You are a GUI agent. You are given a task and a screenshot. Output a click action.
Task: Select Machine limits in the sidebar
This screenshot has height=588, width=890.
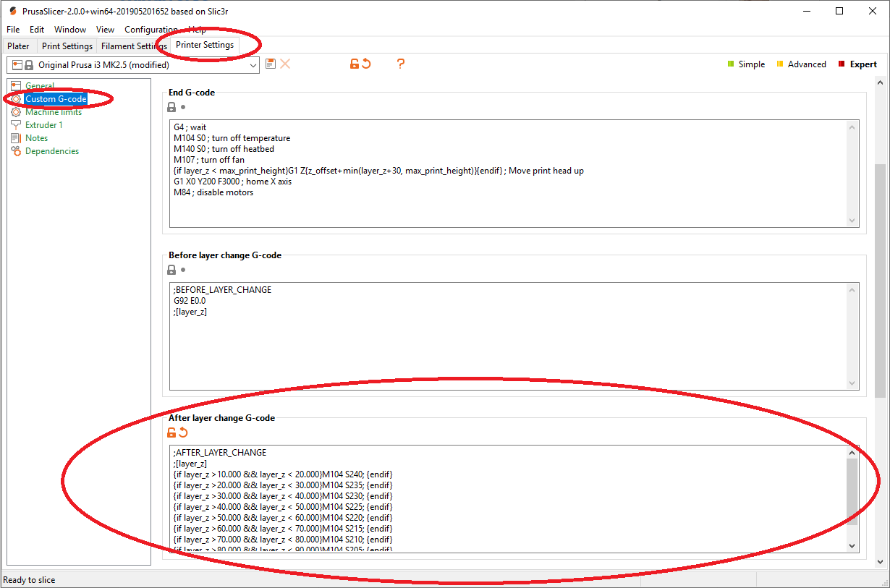click(x=53, y=112)
